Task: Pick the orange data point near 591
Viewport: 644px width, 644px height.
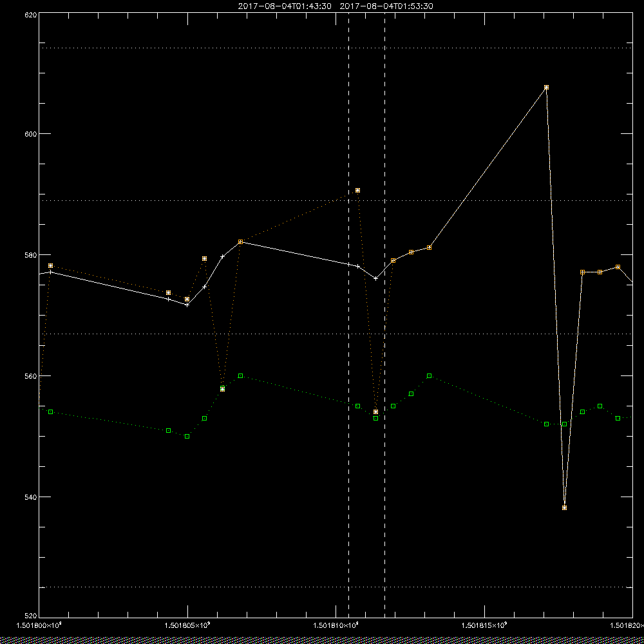Action: coord(357,191)
